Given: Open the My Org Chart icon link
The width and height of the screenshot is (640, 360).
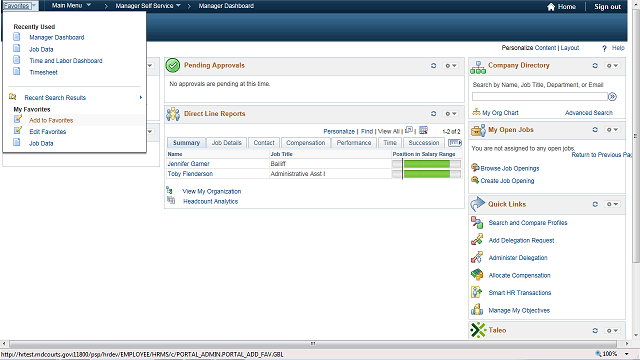Looking at the screenshot, I should (x=476, y=112).
